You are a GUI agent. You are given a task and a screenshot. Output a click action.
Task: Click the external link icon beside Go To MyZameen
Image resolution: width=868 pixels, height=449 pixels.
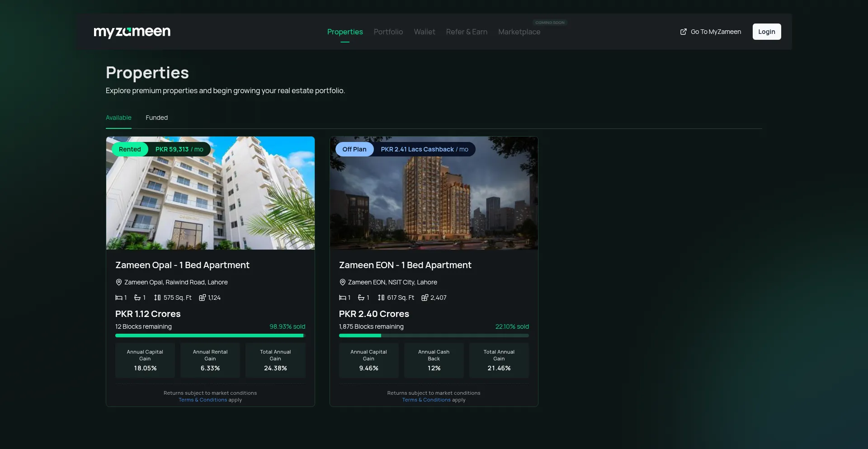point(684,32)
